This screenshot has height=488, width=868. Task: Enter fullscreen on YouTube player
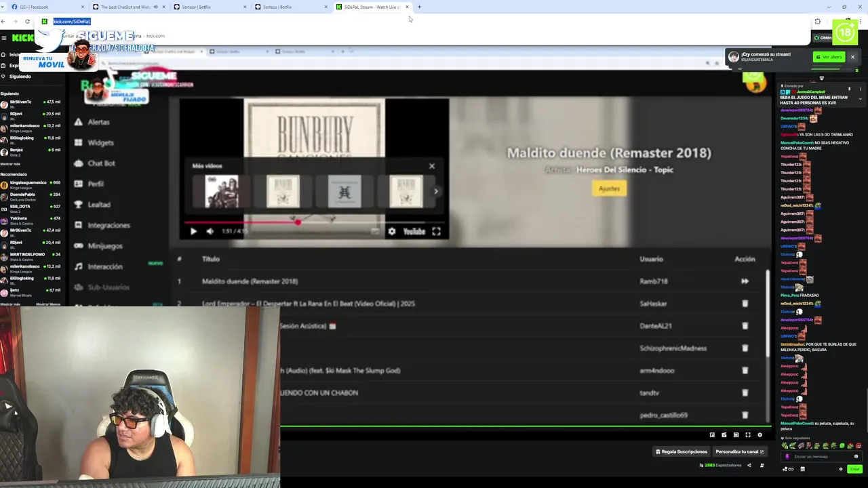(436, 231)
